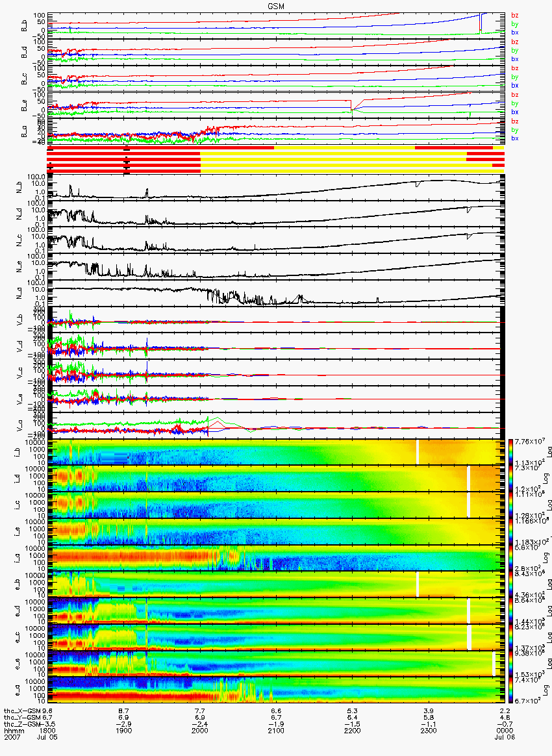Click the Jul 05 date label
The width and height of the screenshot is (552, 756).
click(46, 737)
